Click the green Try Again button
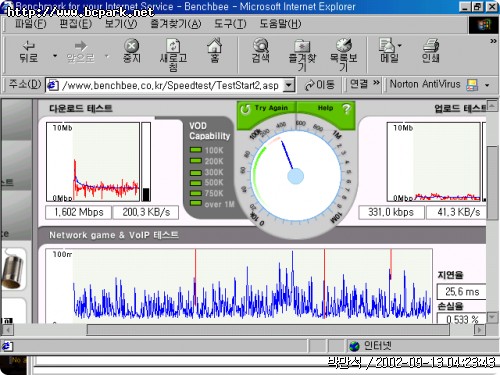 266,108
